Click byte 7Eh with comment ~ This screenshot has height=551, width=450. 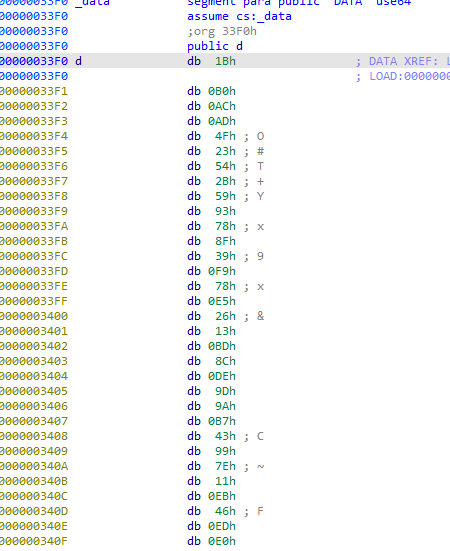225,466
